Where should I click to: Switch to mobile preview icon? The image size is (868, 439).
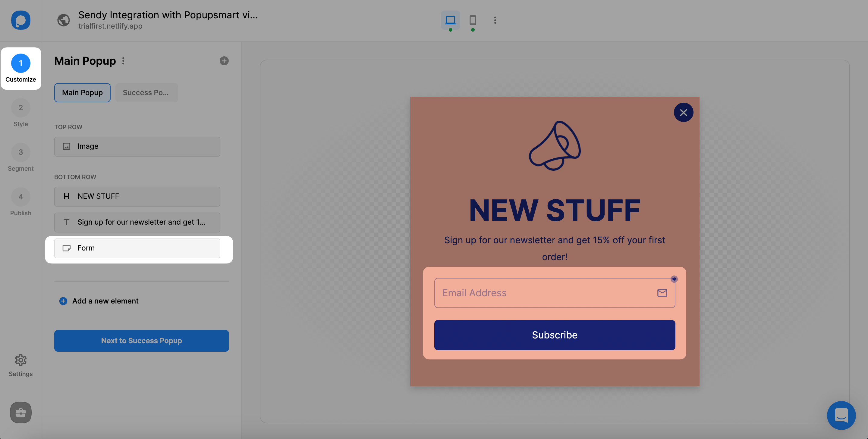472,20
